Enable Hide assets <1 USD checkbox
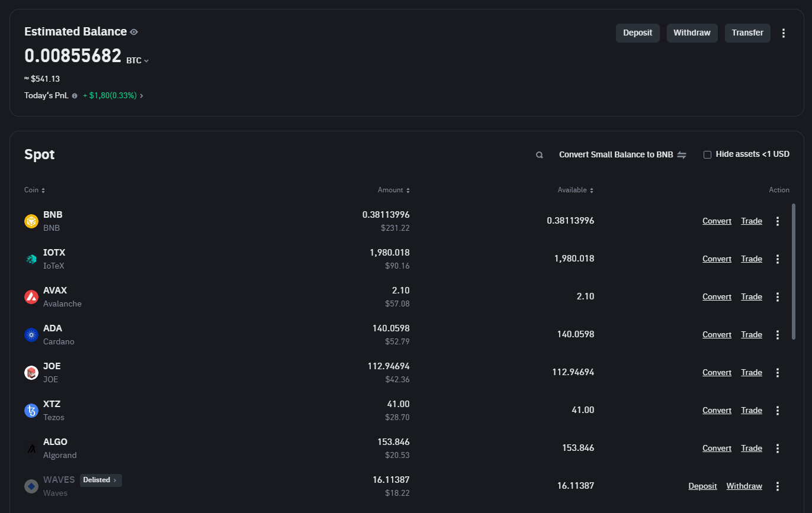 click(707, 154)
